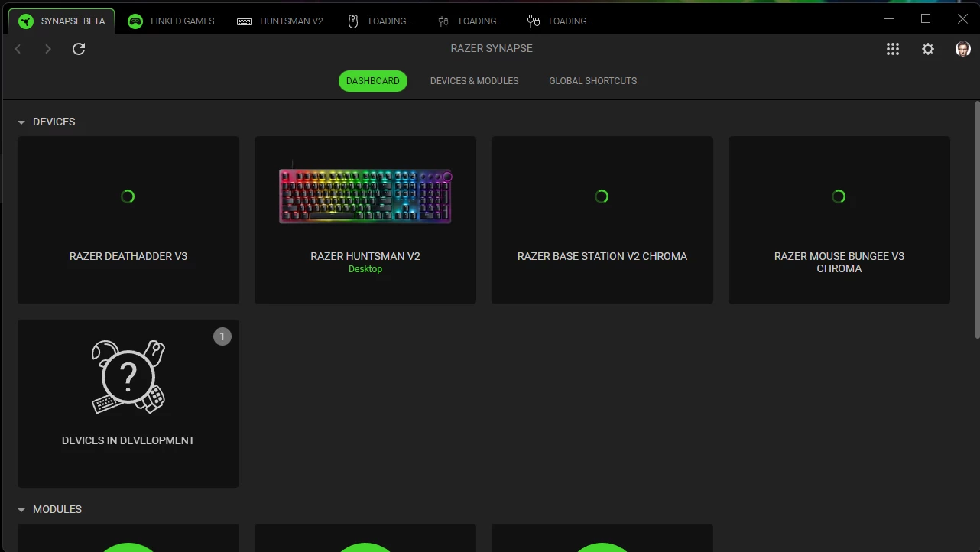
Task: Collapse the Devices section
Action: 21,122
